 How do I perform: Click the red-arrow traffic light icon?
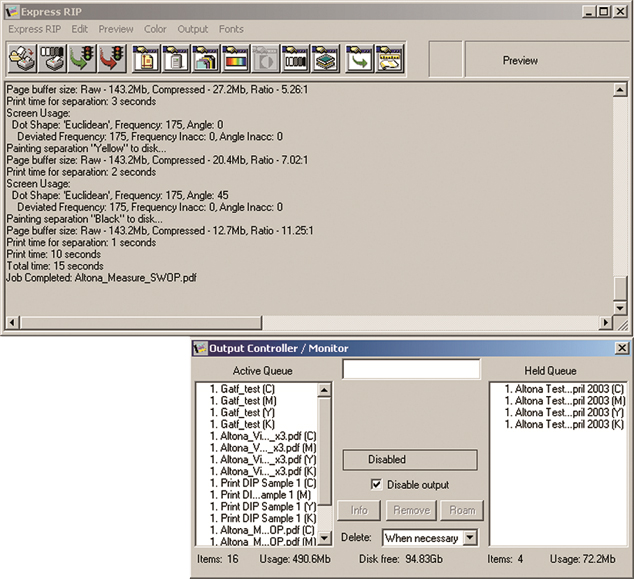coord(112,59)
